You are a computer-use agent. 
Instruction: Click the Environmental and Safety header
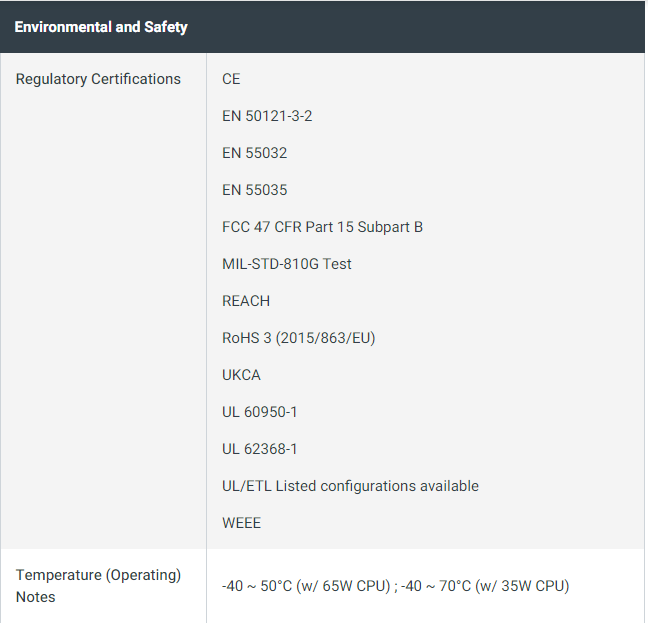(101, 27)
